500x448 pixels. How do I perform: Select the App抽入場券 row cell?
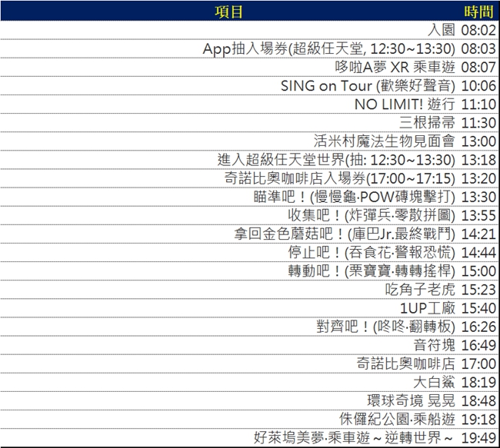[328, 48]
